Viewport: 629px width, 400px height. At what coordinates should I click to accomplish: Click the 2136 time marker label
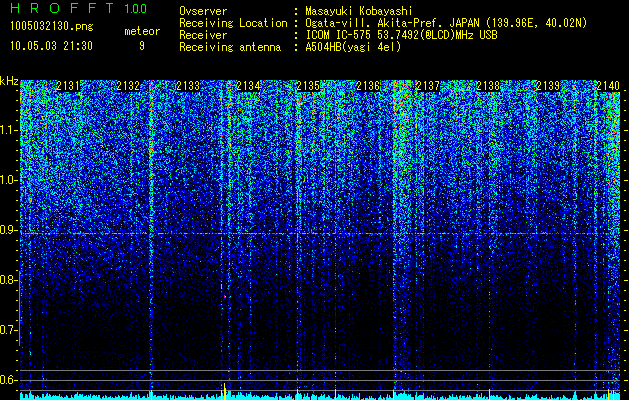[x=368, y=86]
